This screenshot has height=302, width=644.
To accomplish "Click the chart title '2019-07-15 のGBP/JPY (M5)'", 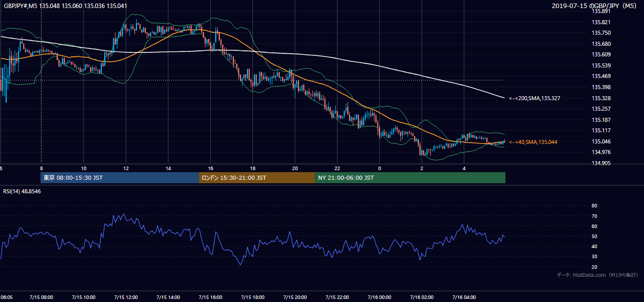I will pos(594,6).
